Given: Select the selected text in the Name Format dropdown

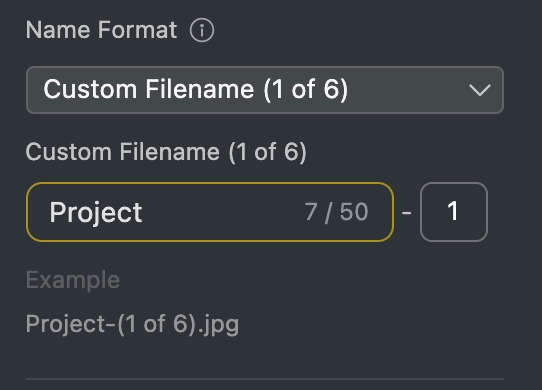Looking at the screenshot, I should coord(196,89).
